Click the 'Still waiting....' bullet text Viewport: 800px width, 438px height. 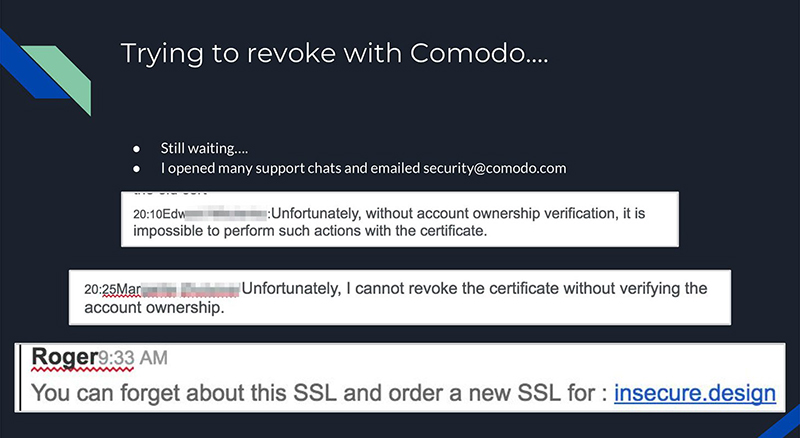pos(204,148)
